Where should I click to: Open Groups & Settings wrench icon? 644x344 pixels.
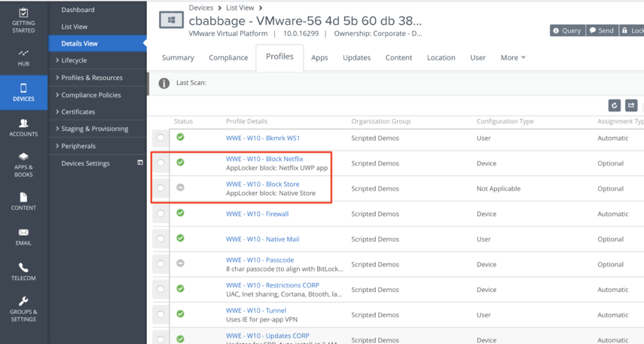[x=23, y=303]
